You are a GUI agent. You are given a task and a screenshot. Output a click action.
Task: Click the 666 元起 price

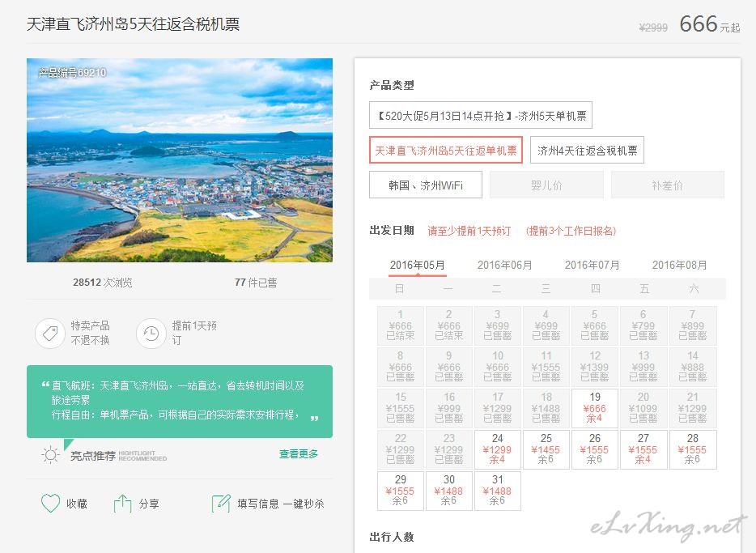click(709, 23)
